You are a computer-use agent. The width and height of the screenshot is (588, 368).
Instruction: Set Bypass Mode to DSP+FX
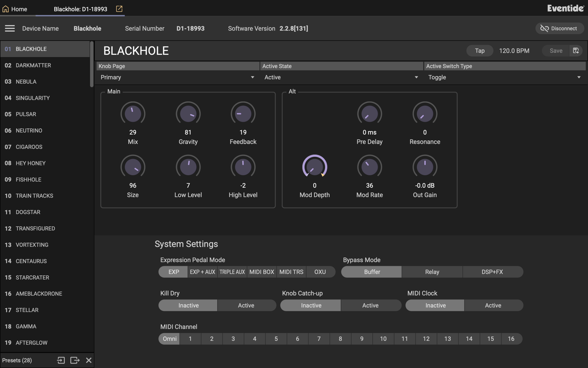[493, 272]
